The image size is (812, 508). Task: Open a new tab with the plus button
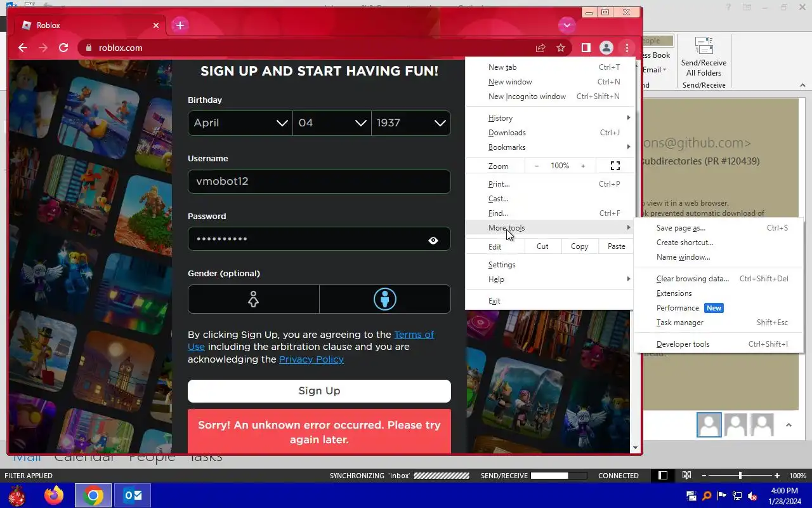click(180, 25)
